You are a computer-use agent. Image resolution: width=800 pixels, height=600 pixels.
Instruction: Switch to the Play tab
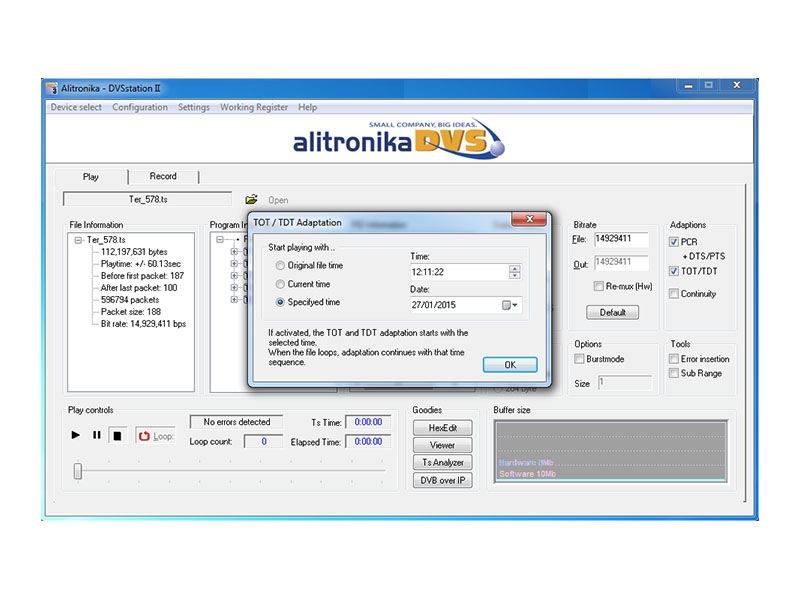pos(91,177)
